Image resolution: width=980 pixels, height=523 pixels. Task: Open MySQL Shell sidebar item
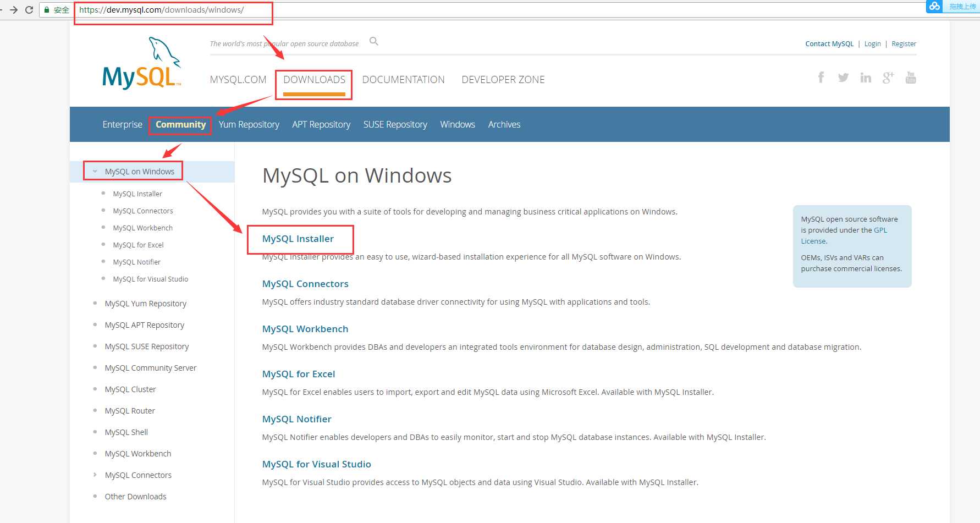coord(126,432)
